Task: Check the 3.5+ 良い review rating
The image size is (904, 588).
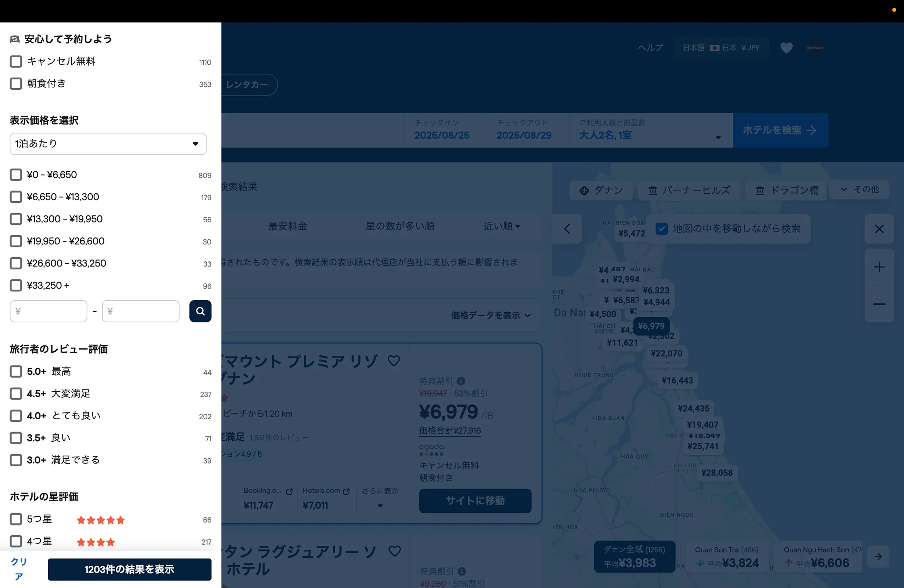Action: click(15, 438)
